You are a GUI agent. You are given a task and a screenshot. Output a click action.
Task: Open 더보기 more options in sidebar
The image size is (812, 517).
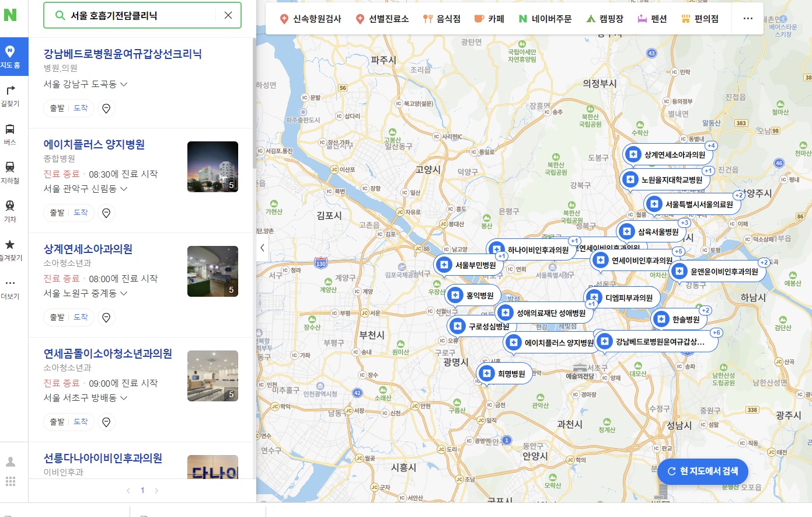point(10,289)
